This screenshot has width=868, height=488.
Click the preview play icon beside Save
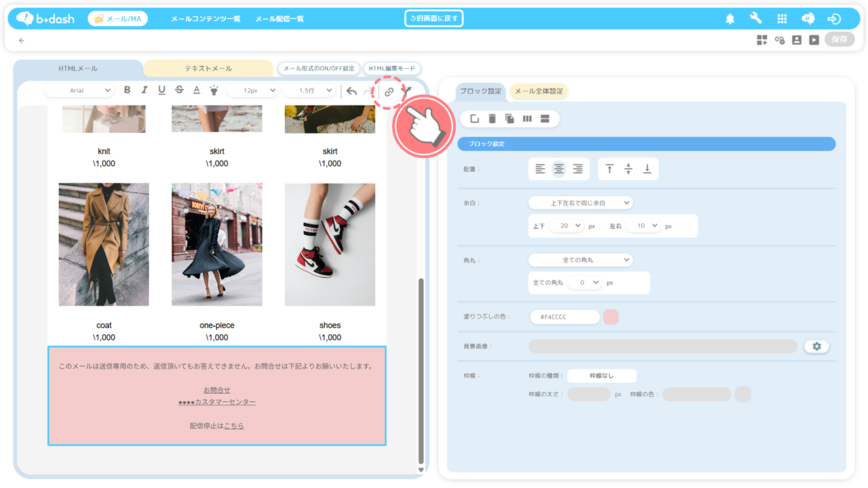coord(814,40)
